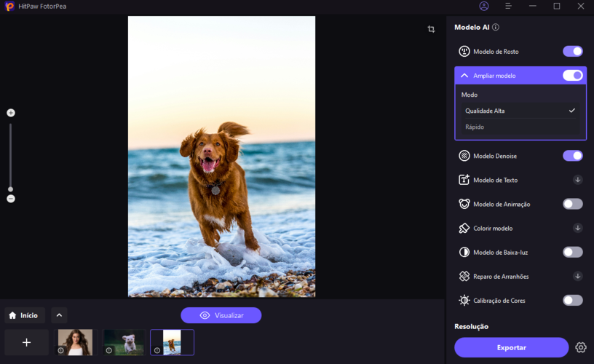The width and height of the screenshot is (594, 364).
Task: Disable the Modelo Denoise toggle
Action: [573, 156]
